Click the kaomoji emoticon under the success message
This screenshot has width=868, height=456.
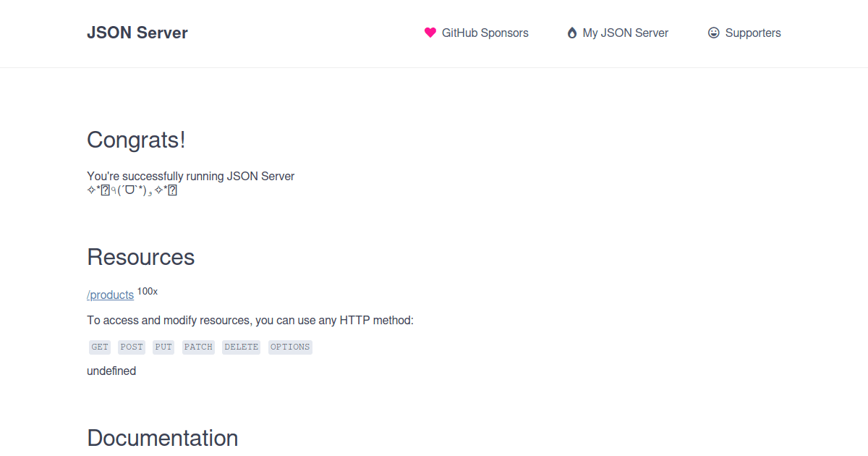coord(133,190)
